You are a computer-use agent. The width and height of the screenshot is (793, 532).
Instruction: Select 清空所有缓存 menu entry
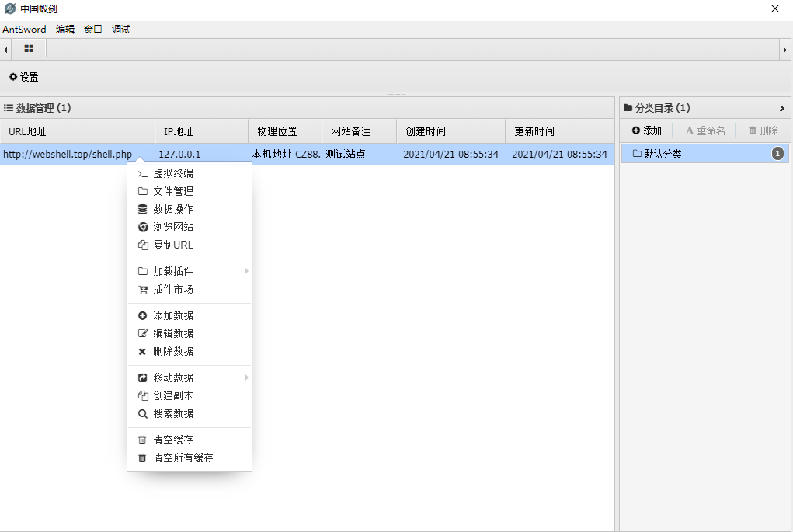click(x=183, y=457)
